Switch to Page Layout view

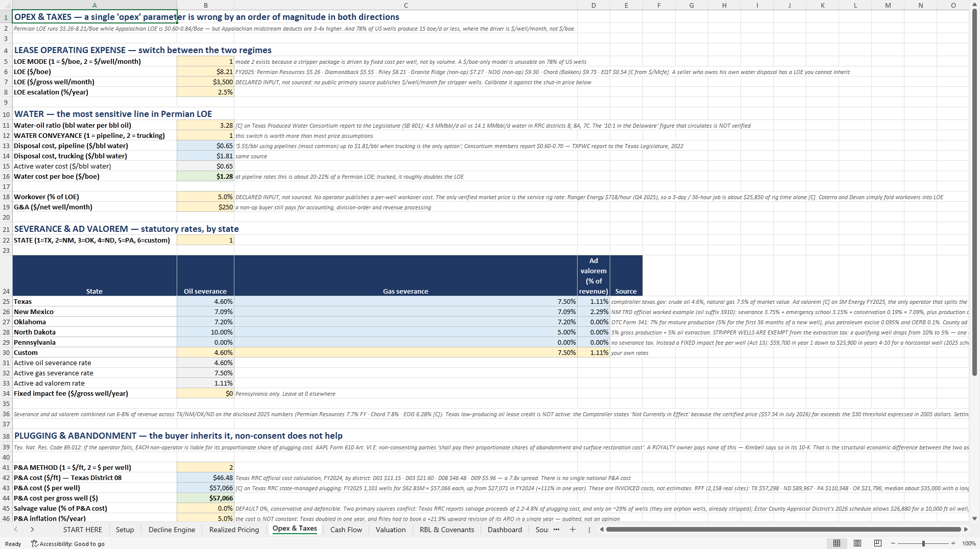click(857, 543)
